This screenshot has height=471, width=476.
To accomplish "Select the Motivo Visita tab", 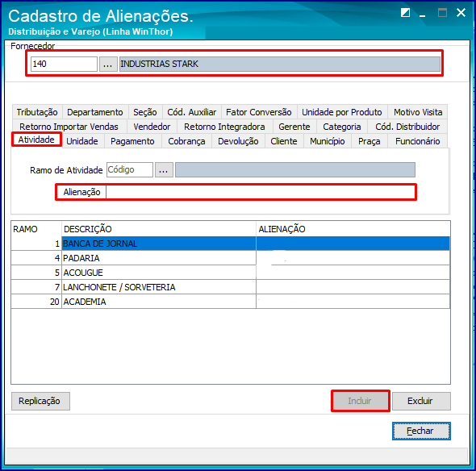I will [x=418, y=112].
